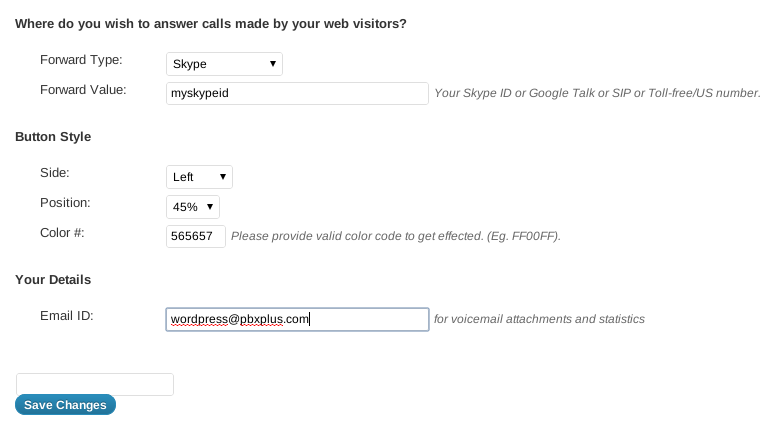Screen dimensions: 777x423
Task: Save Changes to the settings
Action: pos(65,405)
